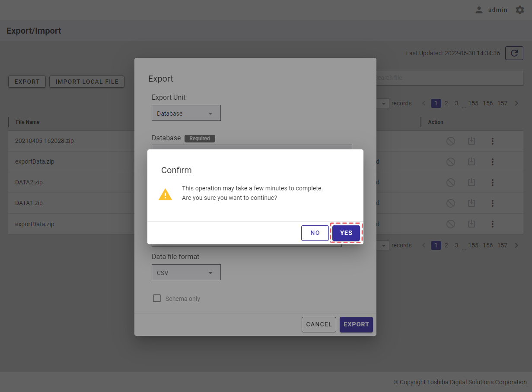Expand the Export Unit Database dropdown
This screenshot has width=532, height=392.
point(186,113)
